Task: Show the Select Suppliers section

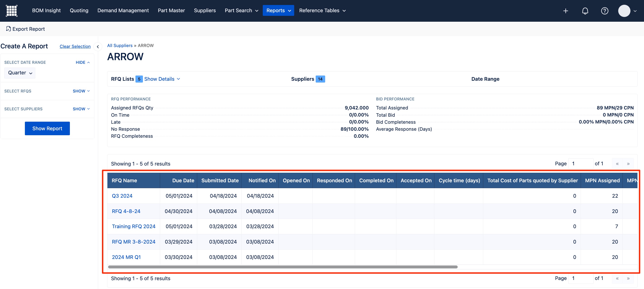Action: [x=81, y=109]
